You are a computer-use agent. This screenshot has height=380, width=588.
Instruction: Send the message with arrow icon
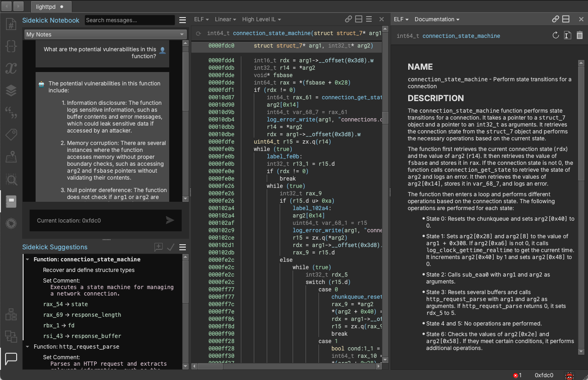point(170,220)
